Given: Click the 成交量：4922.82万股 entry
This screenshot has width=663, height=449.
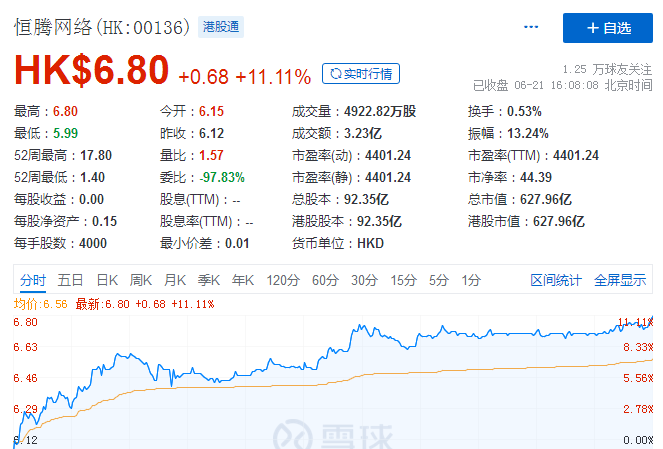Looking at the screenshot, I should [x=354, y=111].
